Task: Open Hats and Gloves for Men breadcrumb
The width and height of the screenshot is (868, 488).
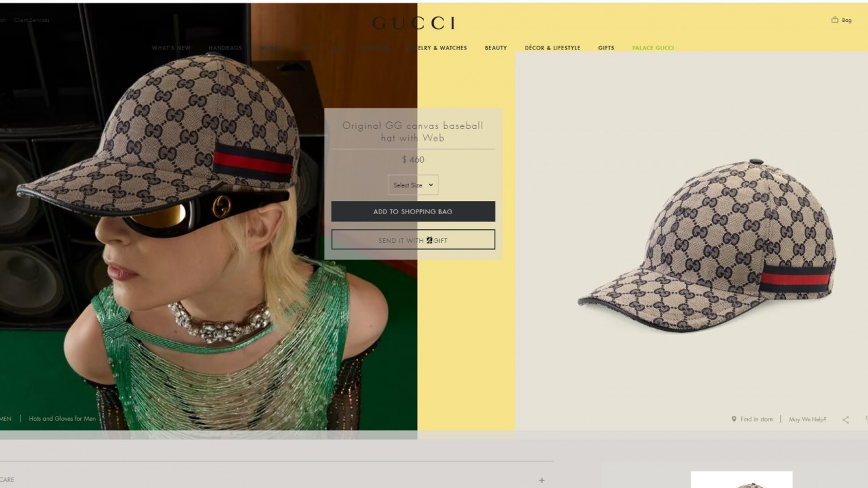Action: tap(62, 419)
